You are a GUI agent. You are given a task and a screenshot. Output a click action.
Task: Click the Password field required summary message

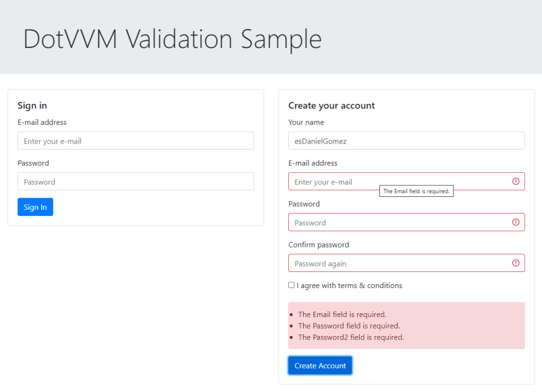[x=349, y=326]
